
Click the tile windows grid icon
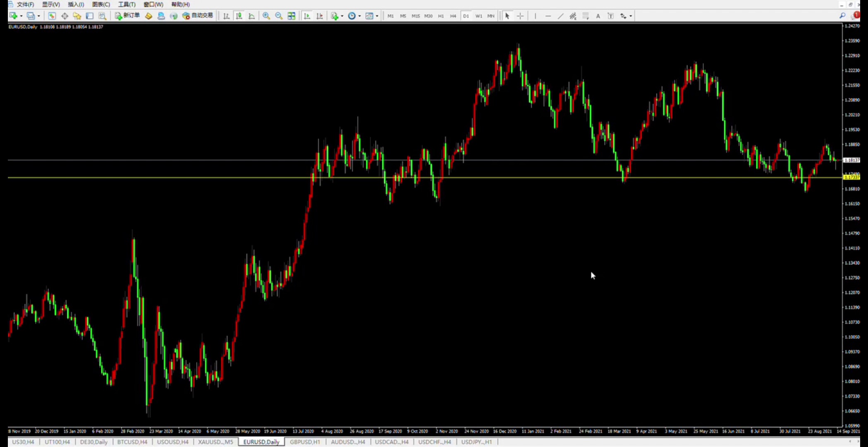click(x=292, y=16)
